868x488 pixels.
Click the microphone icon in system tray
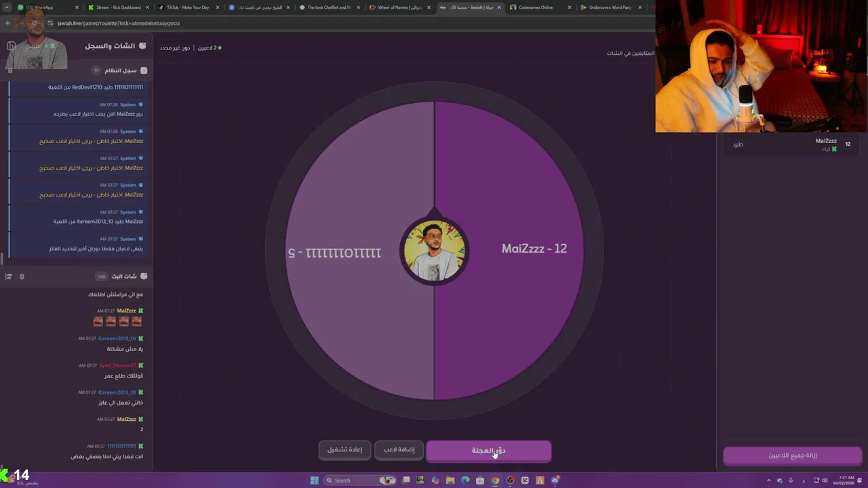point(791,481)
